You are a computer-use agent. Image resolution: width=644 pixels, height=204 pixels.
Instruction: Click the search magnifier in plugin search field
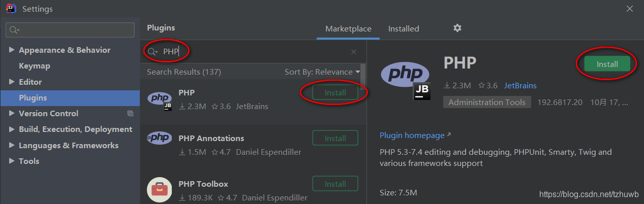point(152,52)
